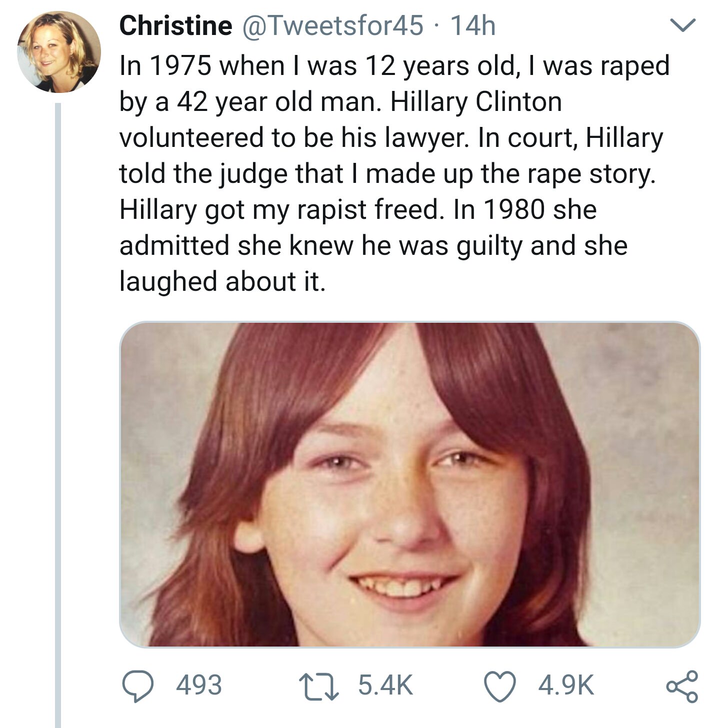The height and width of the screenshot is (728, 719).
Task: Click the reply speech bubble icon
Action: 137,686
